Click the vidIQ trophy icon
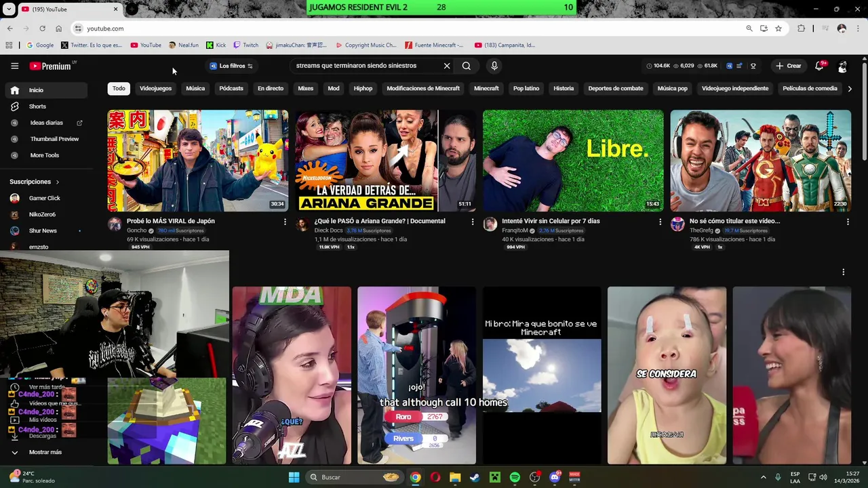Screen dimensions: 868x488 point(753,66)
